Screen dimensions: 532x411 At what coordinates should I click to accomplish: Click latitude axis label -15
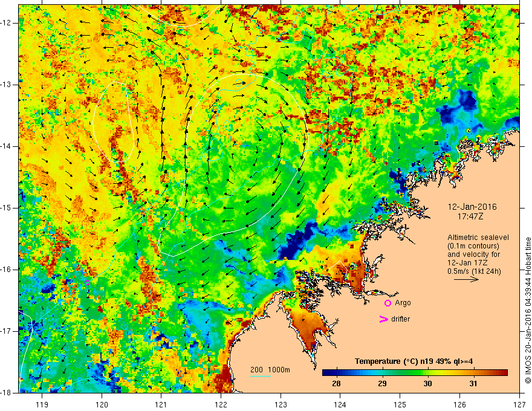(x=6, y=208)
